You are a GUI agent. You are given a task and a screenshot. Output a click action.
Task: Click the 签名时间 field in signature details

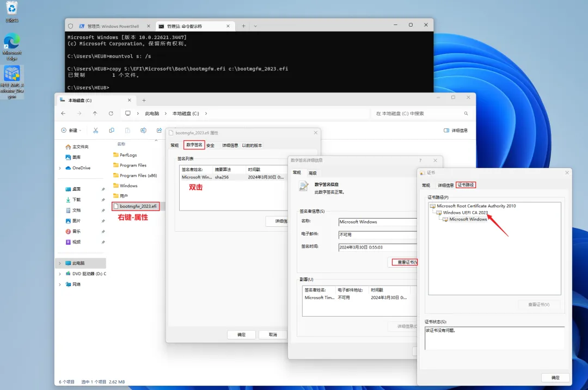pyautogui.click(x=377, y=247)
